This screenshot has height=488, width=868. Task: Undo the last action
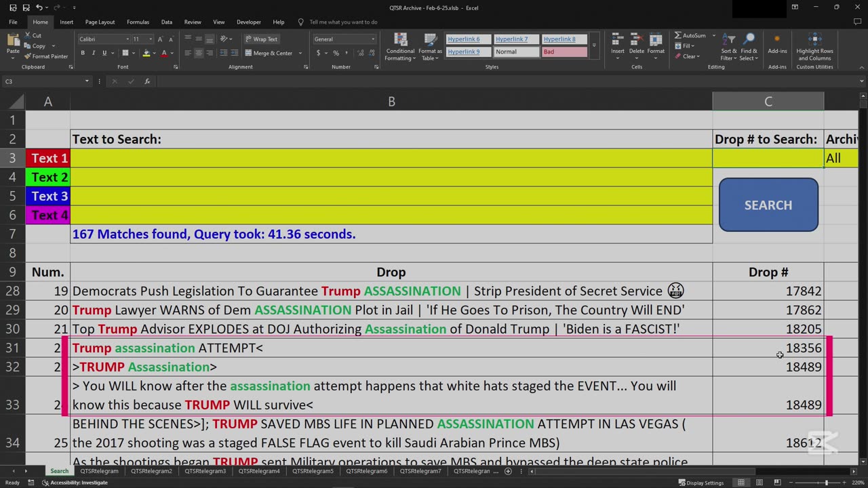(39, 7)
